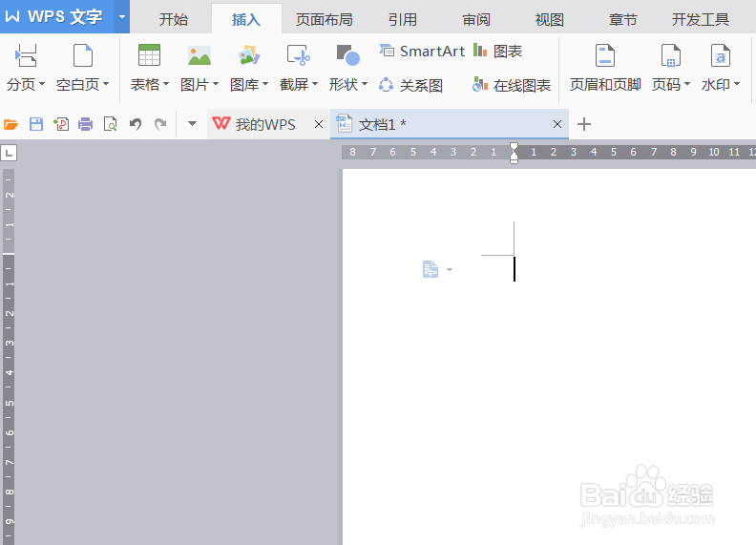
Task: Expand the 形状 dropdown arrow
Action: tap(365, 84)
